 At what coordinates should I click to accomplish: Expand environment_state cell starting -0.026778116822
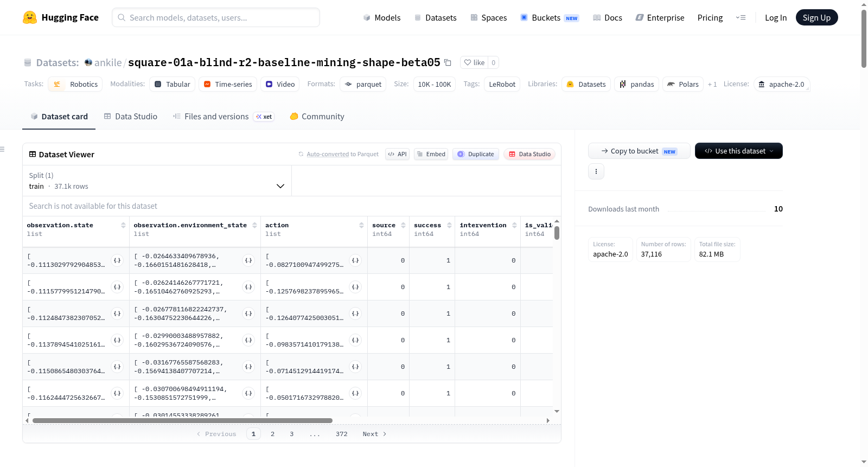[x=248, y=314]
